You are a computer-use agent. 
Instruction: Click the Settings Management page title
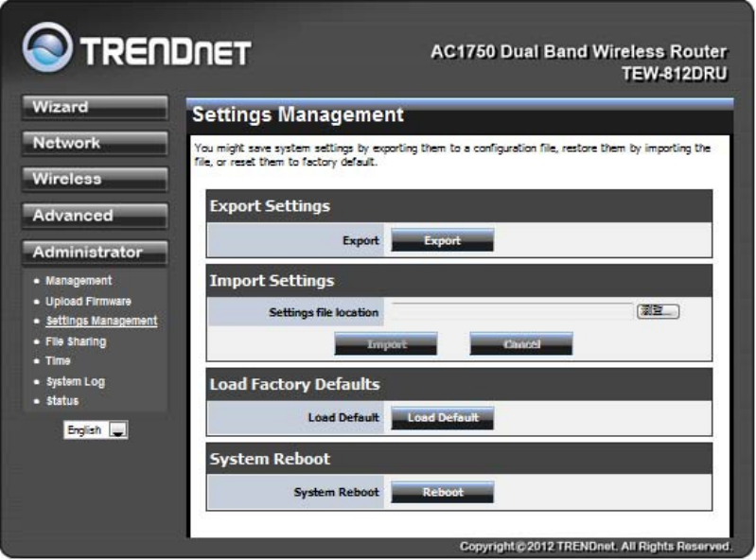(298, 114)
